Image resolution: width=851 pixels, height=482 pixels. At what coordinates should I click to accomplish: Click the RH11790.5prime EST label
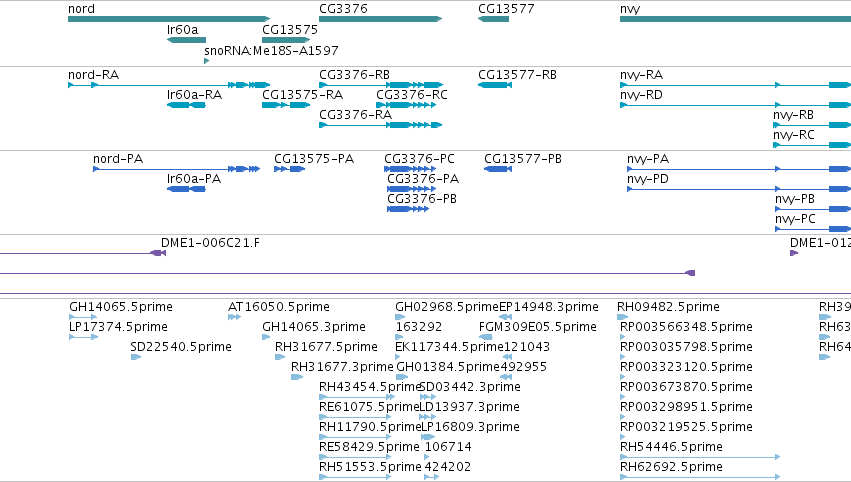pyautogui.click(x=370, y=427)
